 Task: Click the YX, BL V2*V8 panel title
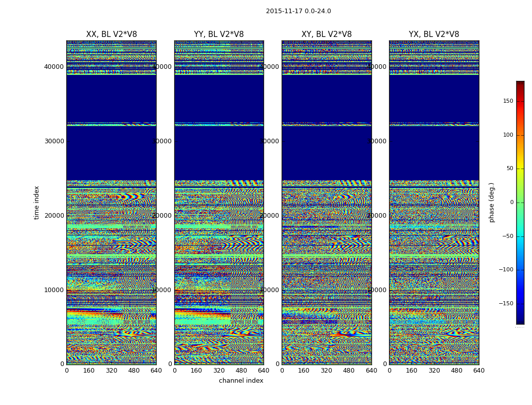[x=434, y=34]
